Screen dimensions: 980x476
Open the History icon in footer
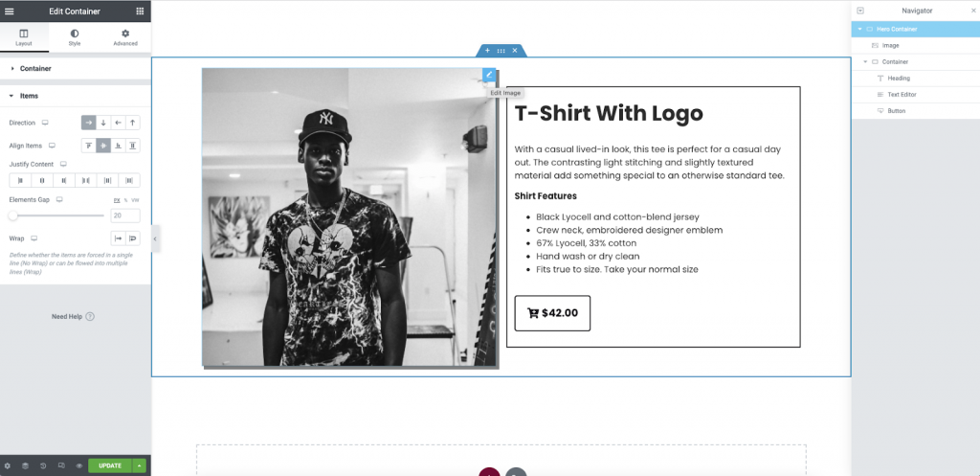point(43,466)
